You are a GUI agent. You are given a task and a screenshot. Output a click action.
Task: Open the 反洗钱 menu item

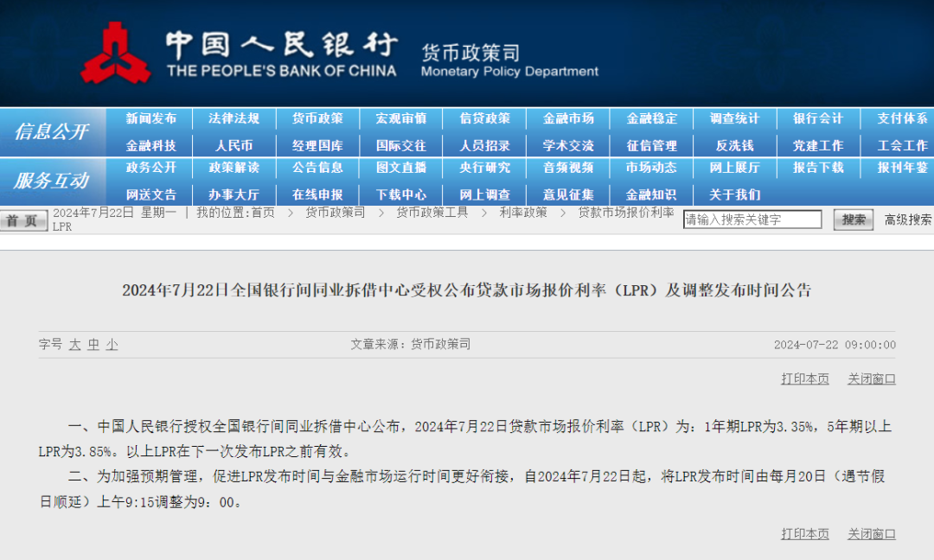coord(734,145)
